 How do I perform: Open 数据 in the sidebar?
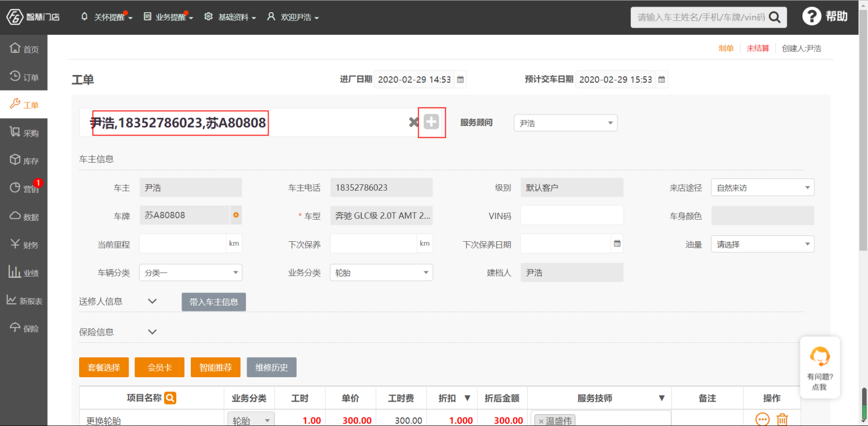(24, 216)
